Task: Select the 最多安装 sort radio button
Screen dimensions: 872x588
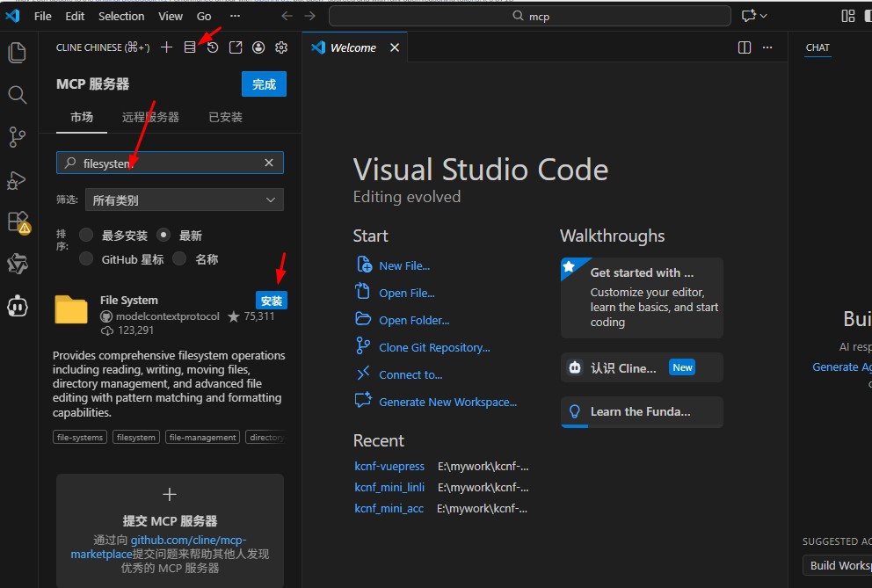Action: click(86, 235)
